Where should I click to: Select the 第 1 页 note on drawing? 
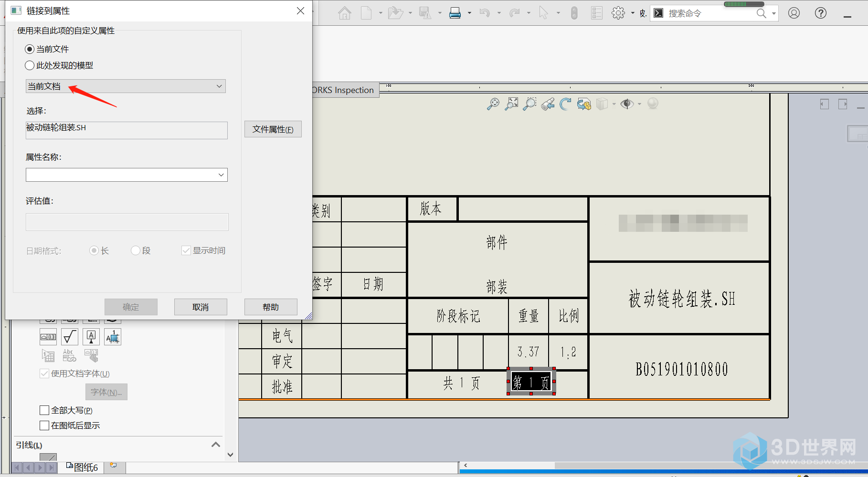(531, 382)
